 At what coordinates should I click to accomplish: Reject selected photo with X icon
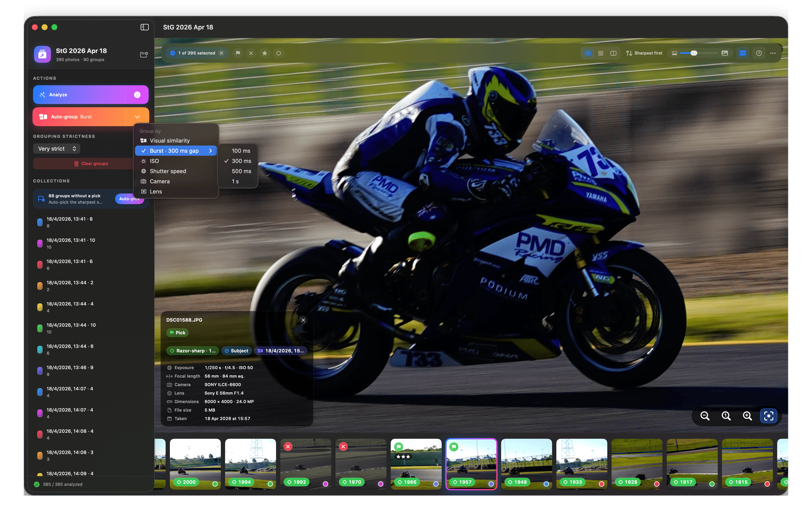click(x=251, y=53)
